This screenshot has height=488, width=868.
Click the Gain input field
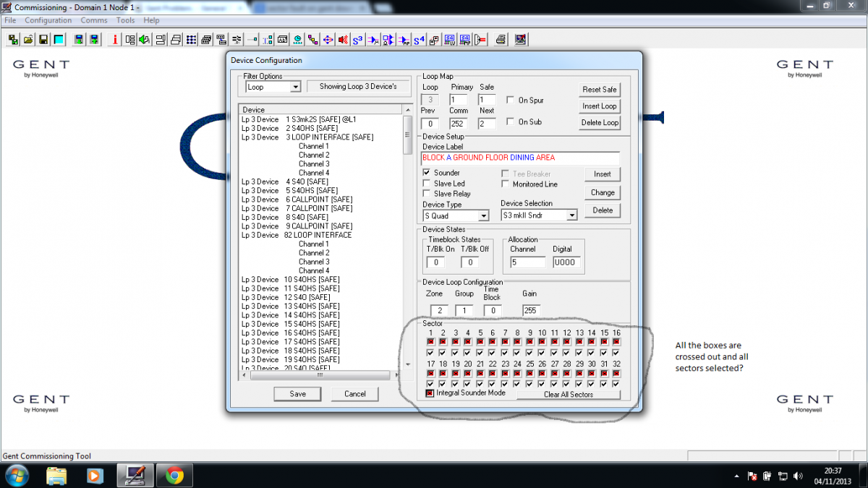pos(532,310)
